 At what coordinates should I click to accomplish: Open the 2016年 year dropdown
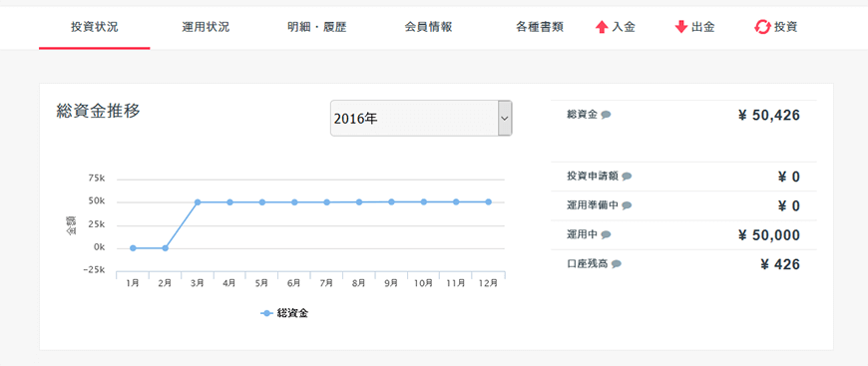click(421, 118)
